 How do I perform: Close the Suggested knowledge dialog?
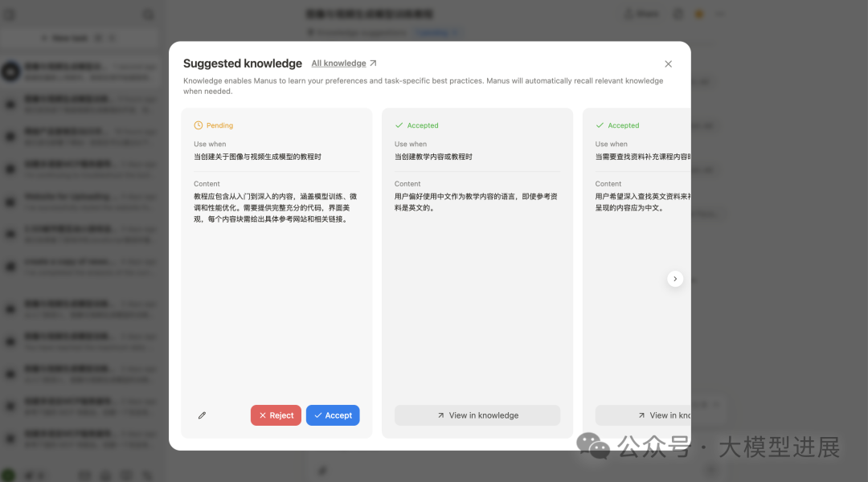click(668, 63)
